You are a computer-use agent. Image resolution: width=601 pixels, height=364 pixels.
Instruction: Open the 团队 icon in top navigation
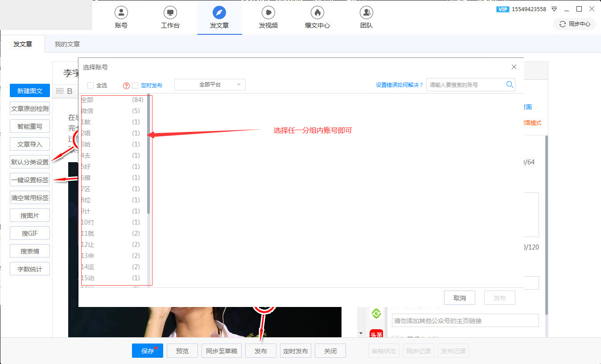pyautogui.click(x=366, y=12)
